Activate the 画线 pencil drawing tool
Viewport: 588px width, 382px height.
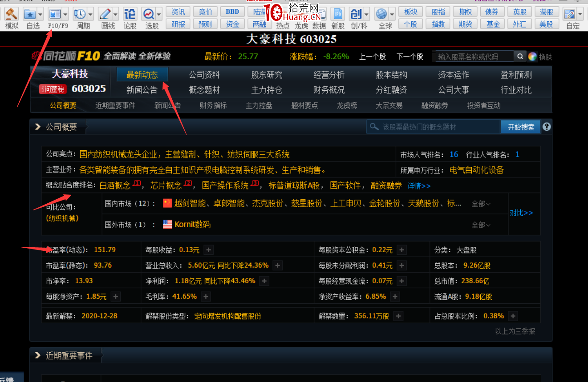tap(105, 14)
